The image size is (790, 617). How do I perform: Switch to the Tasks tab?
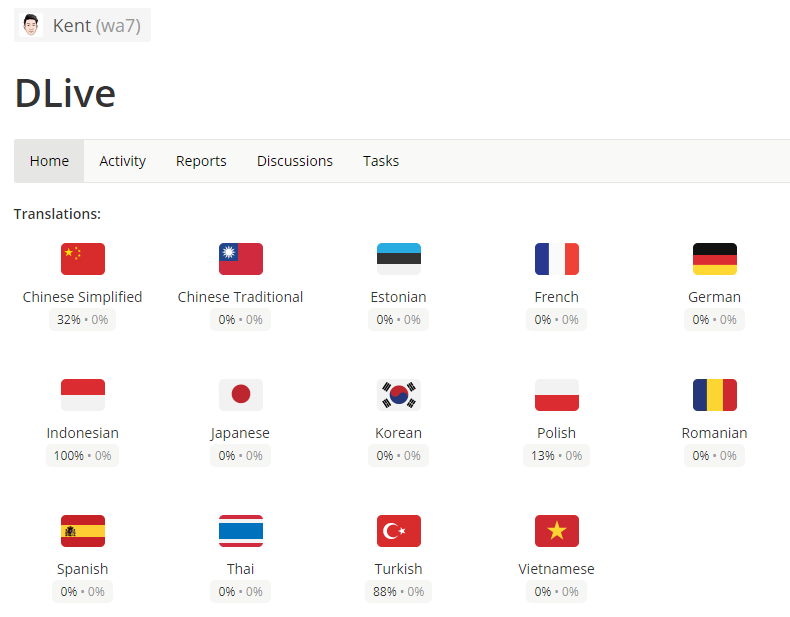[x=381, y=161]
